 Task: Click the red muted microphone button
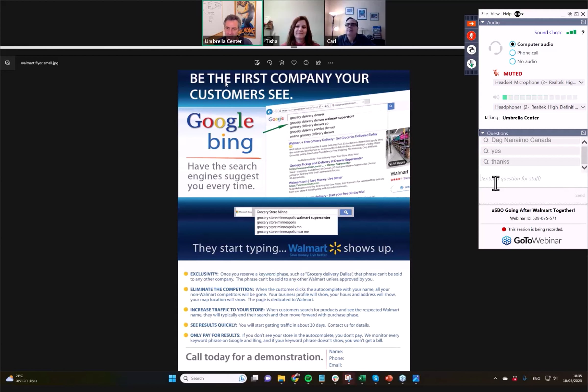coord(471,36)
